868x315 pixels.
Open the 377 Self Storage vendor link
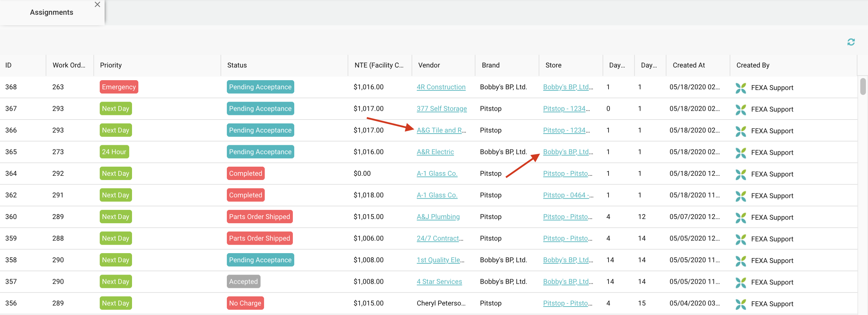pyautogui.click(x=441, y=109)
